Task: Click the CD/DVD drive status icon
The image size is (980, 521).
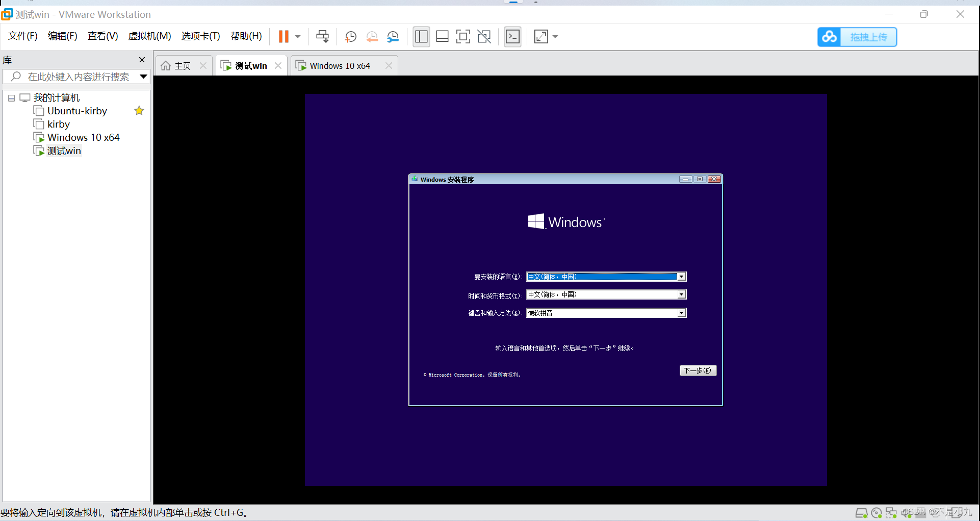Action: coord(876,513)
